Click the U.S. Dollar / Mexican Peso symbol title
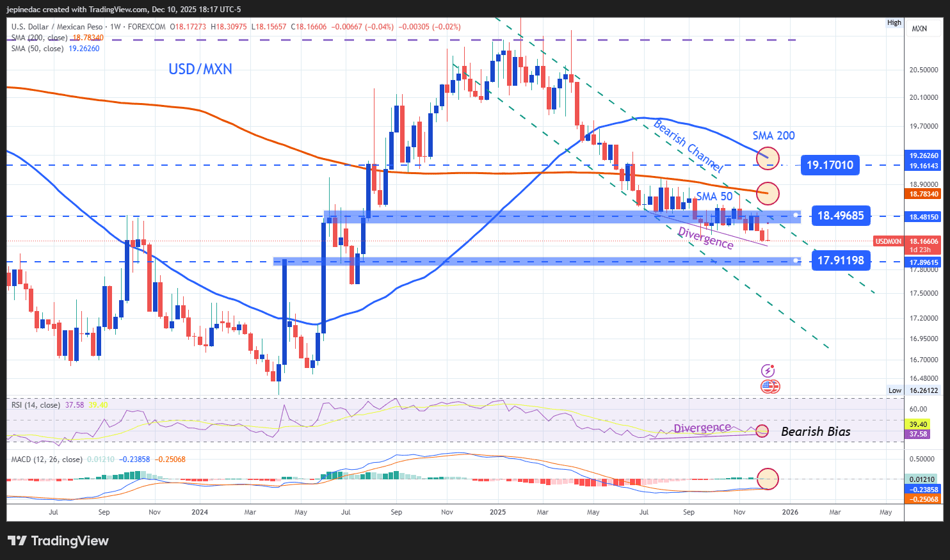The width and height of the screenshot is (950, 560). click(58, 27)
